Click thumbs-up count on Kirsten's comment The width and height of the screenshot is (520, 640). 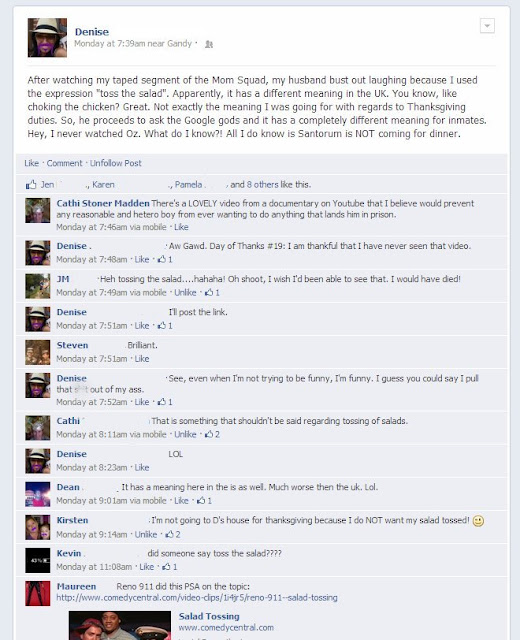point(172,534)
